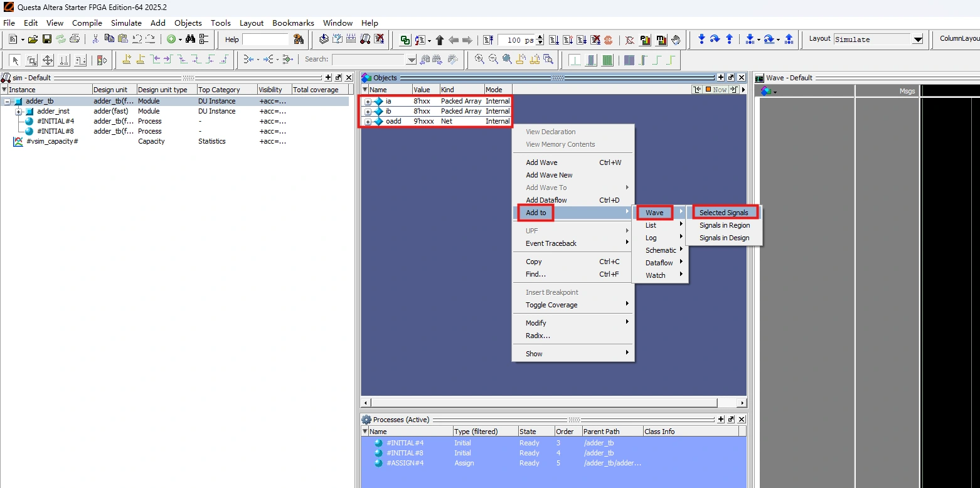Click the Help search input field
980x488 pixels.
265,40
